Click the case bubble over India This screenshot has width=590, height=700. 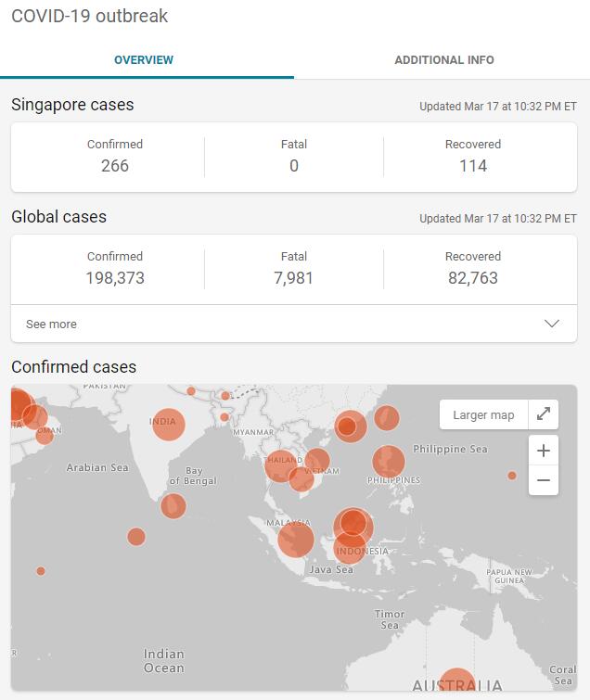[168, 424]
